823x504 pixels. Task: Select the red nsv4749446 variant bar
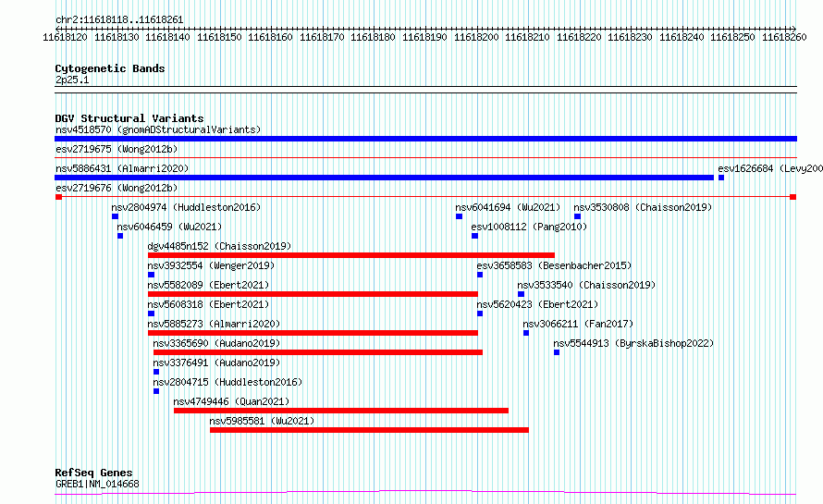[341, 411]
